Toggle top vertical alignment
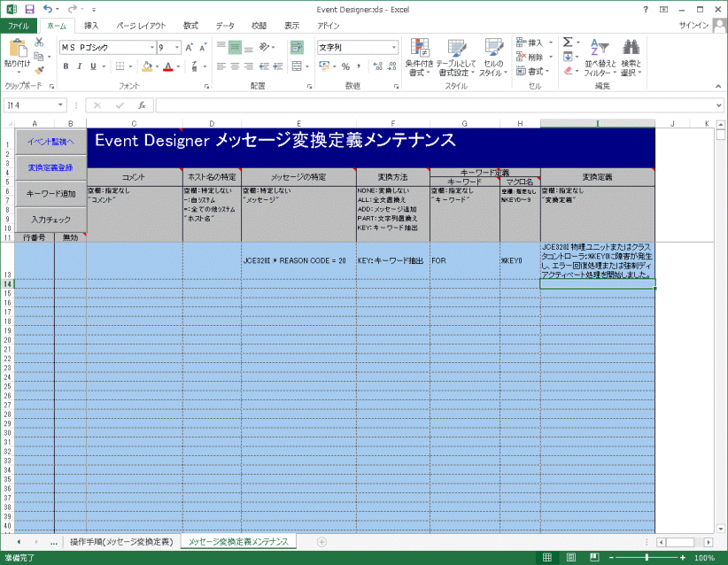 221,47
